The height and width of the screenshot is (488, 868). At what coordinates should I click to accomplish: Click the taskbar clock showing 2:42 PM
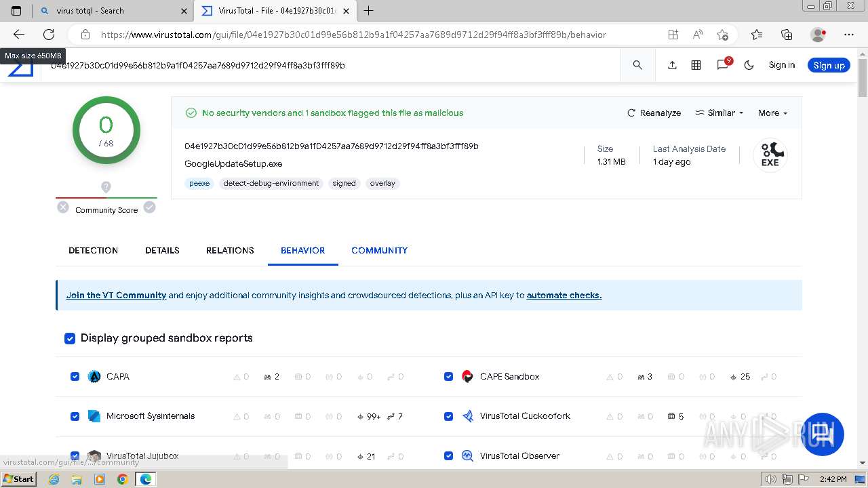pos(833,479)
